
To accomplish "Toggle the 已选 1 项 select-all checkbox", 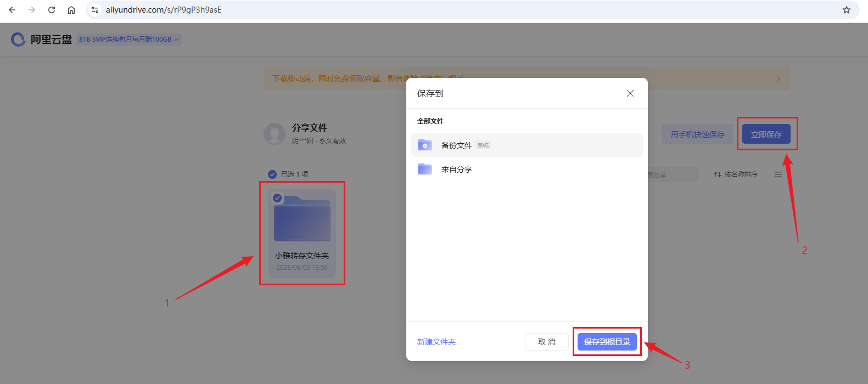I will (x=272, y=174).
